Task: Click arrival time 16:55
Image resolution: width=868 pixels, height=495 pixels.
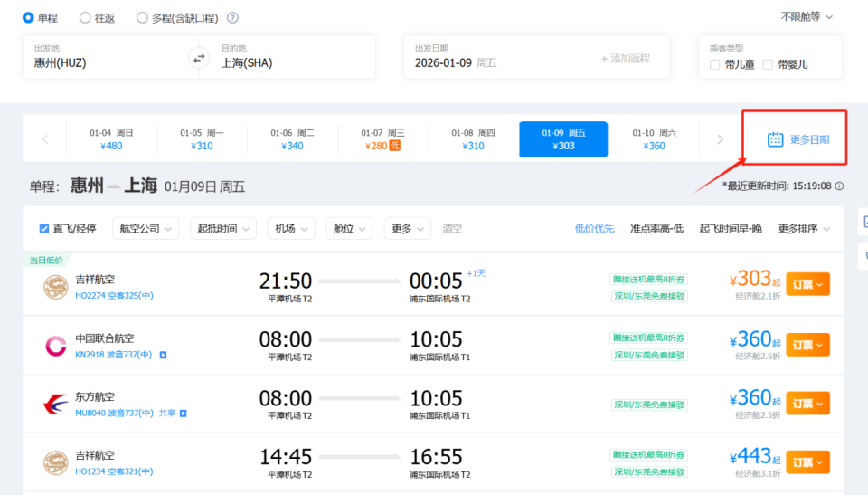Action: [436, 457]
